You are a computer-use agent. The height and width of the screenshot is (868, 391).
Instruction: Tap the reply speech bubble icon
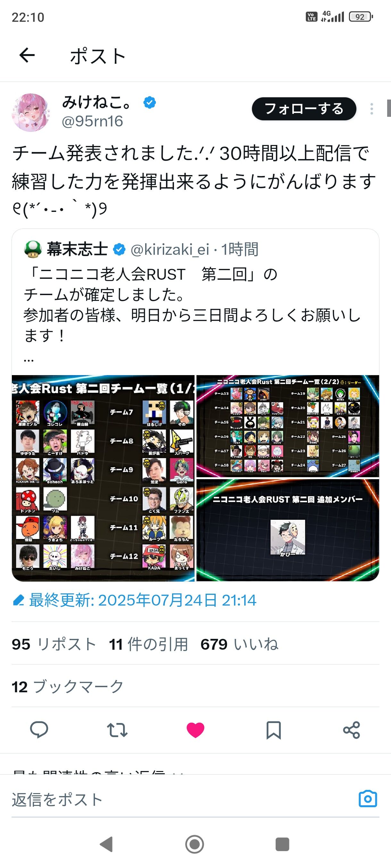39,730
